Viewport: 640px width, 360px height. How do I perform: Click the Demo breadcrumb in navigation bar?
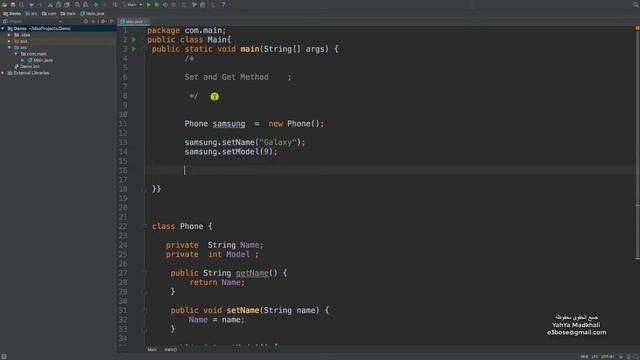coord(12,13)
